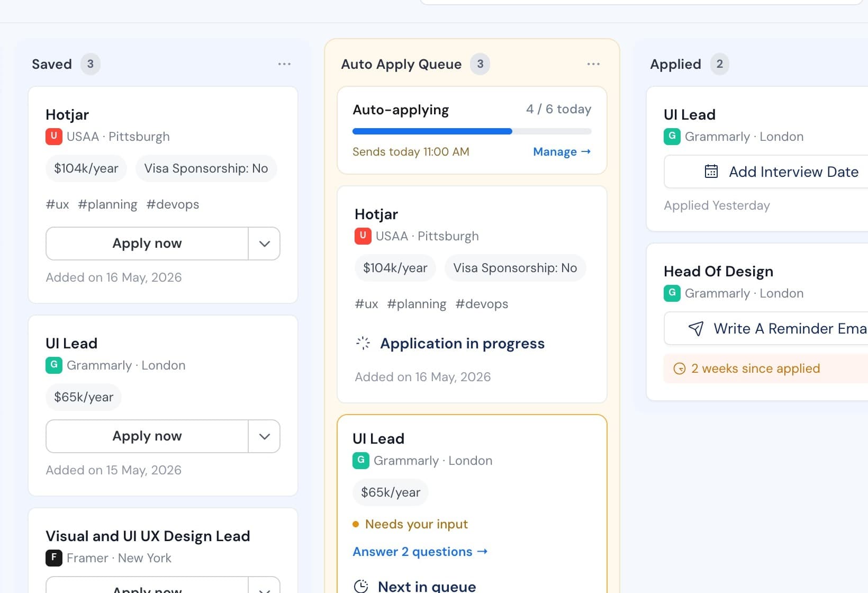Apply now to the Saved Hotjar job
Image resolution: width=868 pixels, height=593 pixels.
point(147,244)
